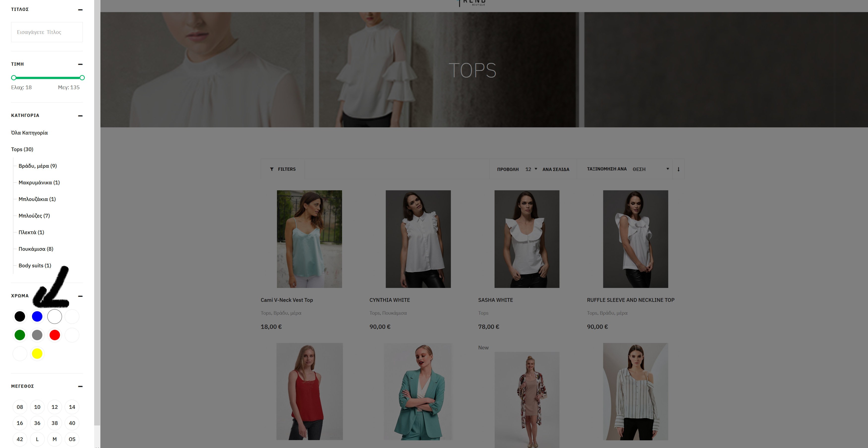The height and width of the screenshot is (448, 868).
Task: Filter by Πουκάμισα (8) category
Action: 36,249
